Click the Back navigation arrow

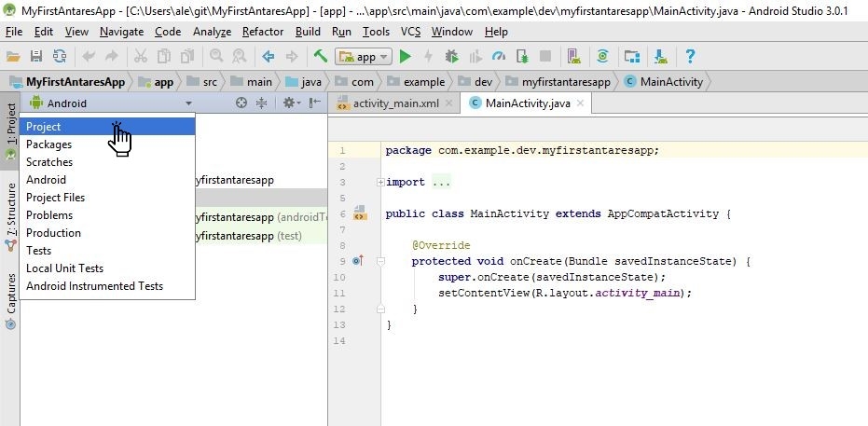point(269,57)
